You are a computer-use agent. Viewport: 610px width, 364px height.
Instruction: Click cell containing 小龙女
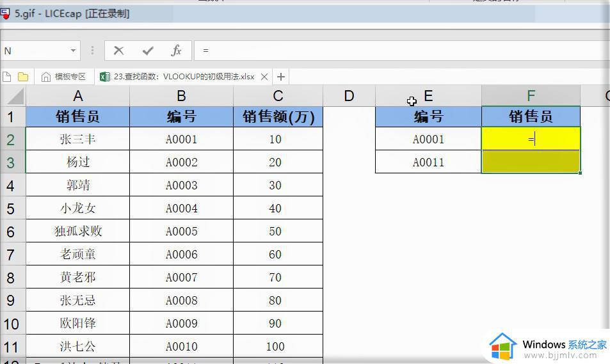point(78,209)
